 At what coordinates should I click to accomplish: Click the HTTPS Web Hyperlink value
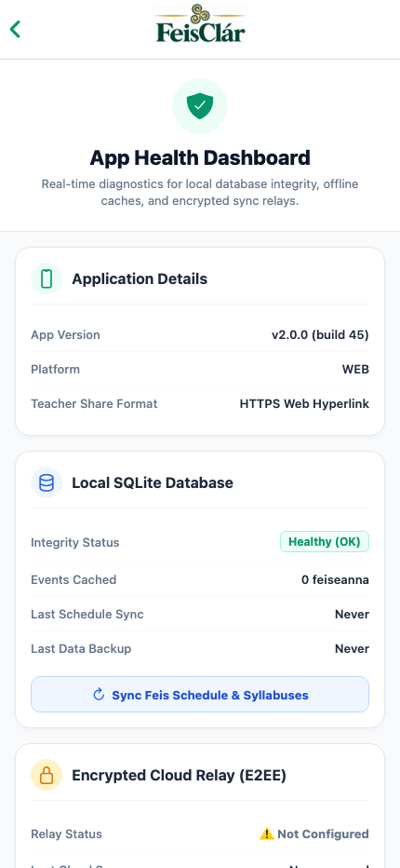click(x=304, y=403)
